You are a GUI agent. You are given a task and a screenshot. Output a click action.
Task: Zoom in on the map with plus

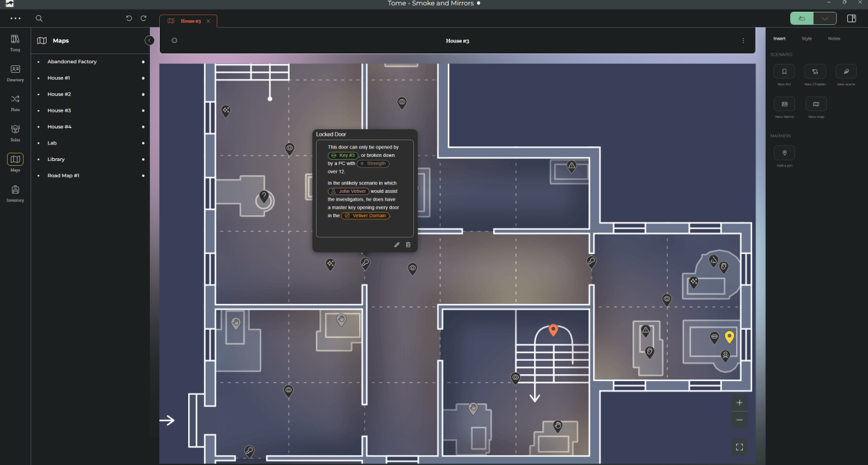point(739,403)
